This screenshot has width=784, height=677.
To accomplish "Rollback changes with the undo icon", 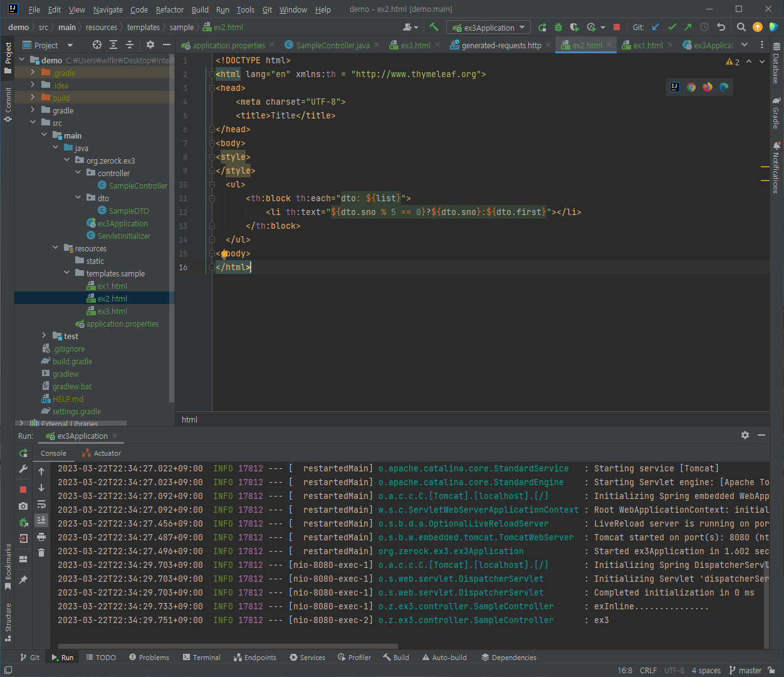I will tap(721, 27).
